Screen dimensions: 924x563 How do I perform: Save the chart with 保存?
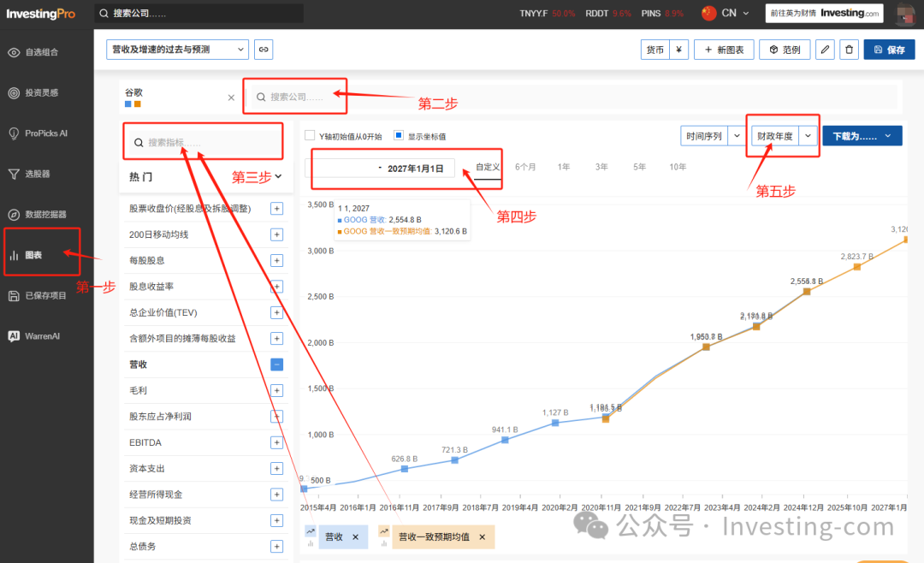pyautogui.click(x=889, y=50)
